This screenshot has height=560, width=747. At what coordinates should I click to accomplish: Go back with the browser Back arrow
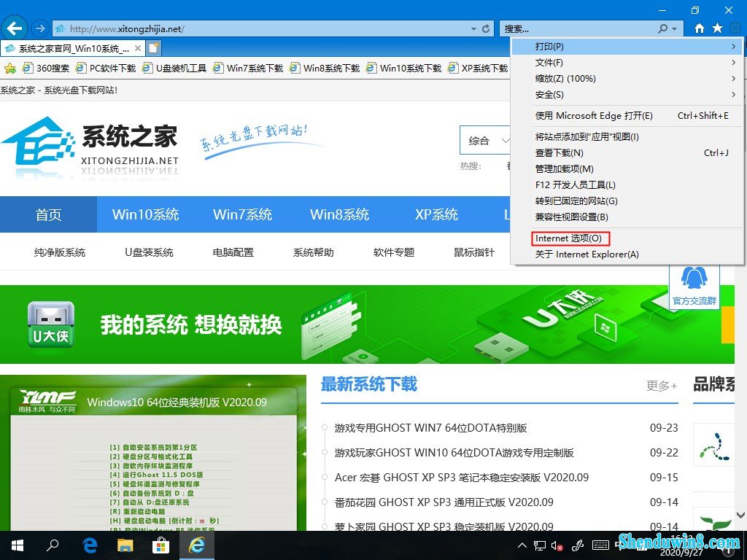15,28
